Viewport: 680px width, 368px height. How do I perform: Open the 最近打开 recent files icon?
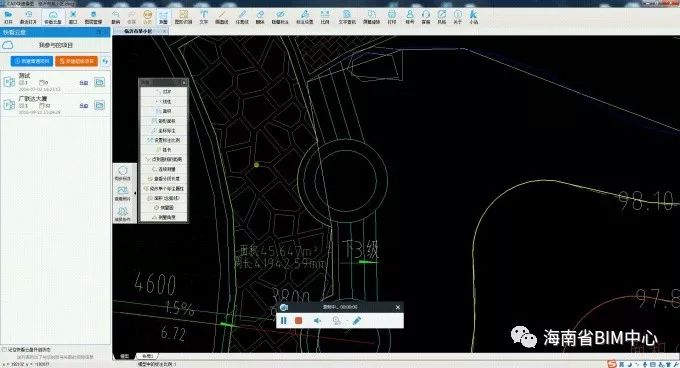(x=28, y=17)
